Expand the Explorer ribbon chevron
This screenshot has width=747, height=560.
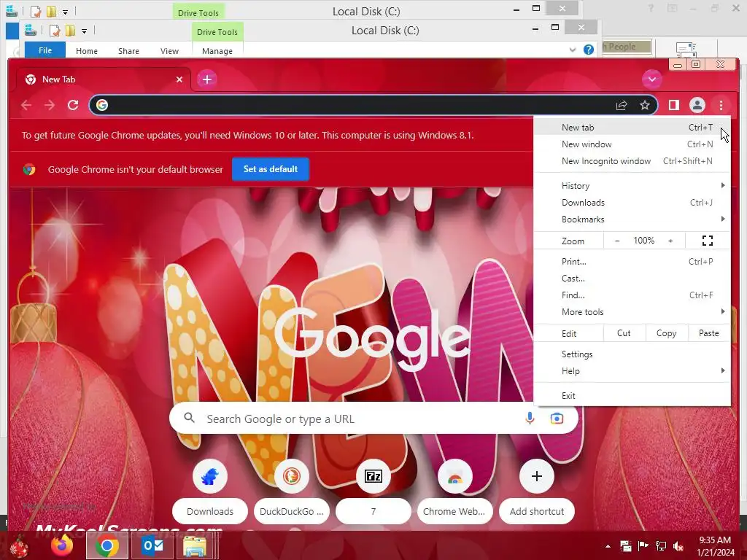point(572,50)
